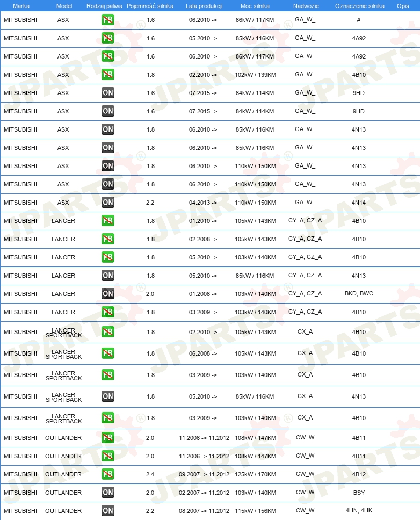This screenshot has width=420, height=520.
Task: Click the 'Rodzaj paliwa' column header
Action: tap(104, 6)
